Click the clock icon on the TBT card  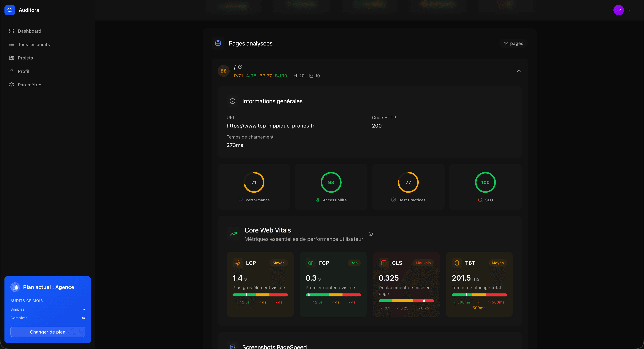point(457,263)
